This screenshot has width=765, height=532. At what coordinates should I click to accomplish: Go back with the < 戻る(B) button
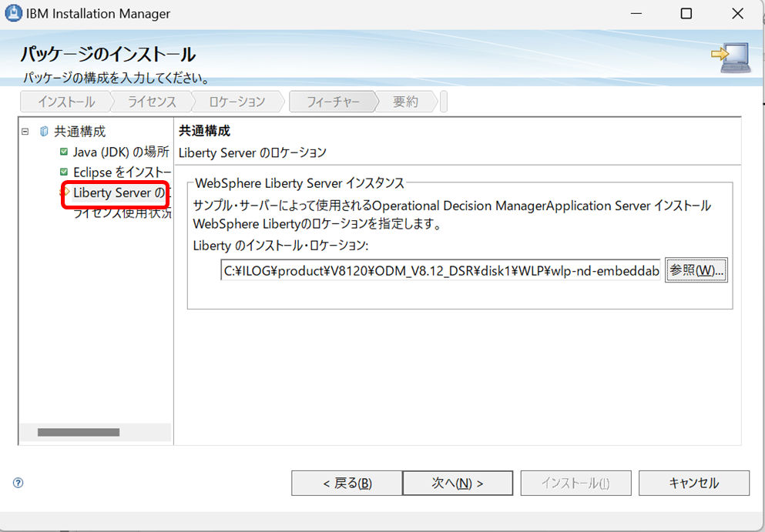[x=347, y=483]
